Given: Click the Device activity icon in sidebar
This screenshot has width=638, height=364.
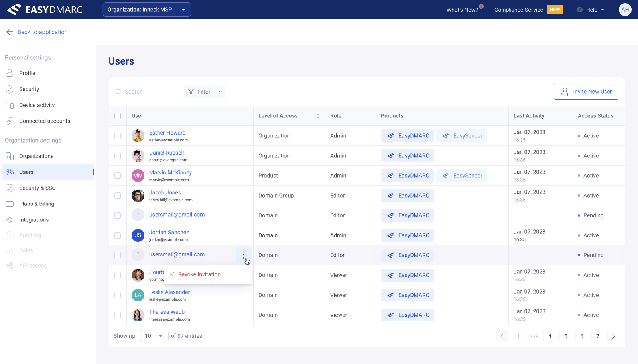Looking at the screenshot, I should (x=10, y=105).
